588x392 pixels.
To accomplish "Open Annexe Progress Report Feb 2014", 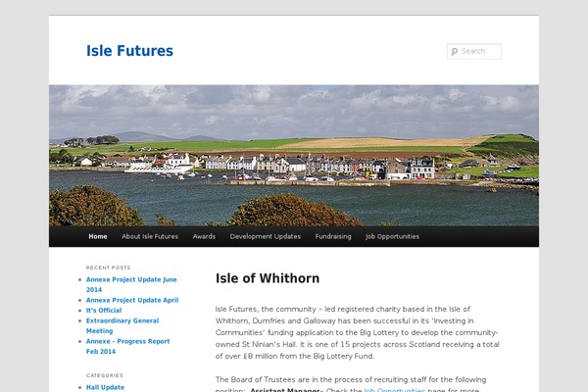I will [x=127, y=346].
